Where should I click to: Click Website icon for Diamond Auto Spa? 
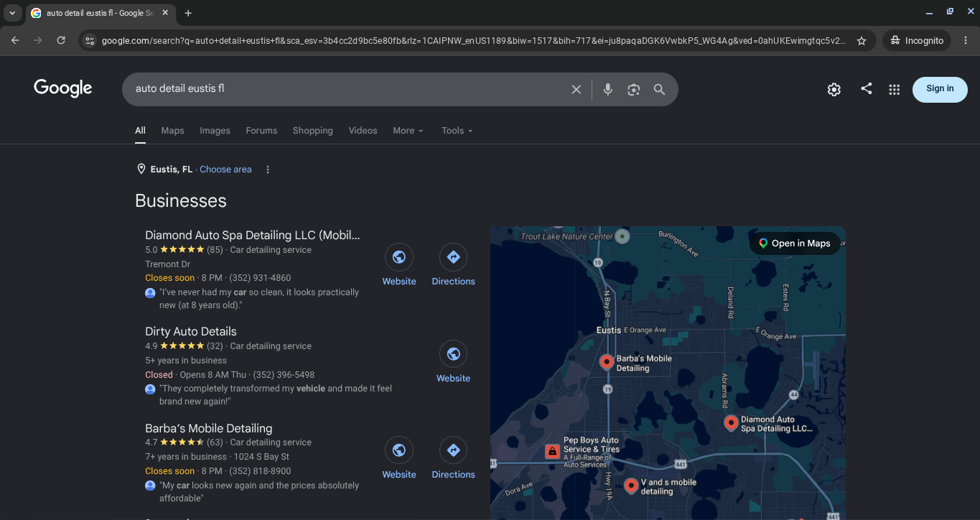coord(399,257)
